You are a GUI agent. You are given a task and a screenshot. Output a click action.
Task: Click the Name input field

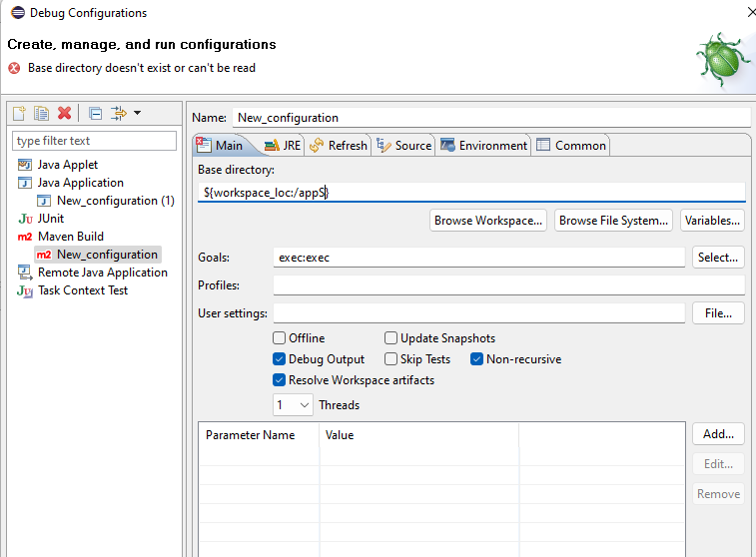pyautogui.click(x=491, y=118)
